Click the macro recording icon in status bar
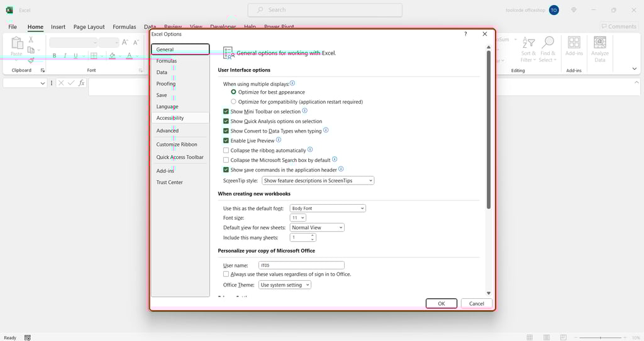 [x=28, y=338]
